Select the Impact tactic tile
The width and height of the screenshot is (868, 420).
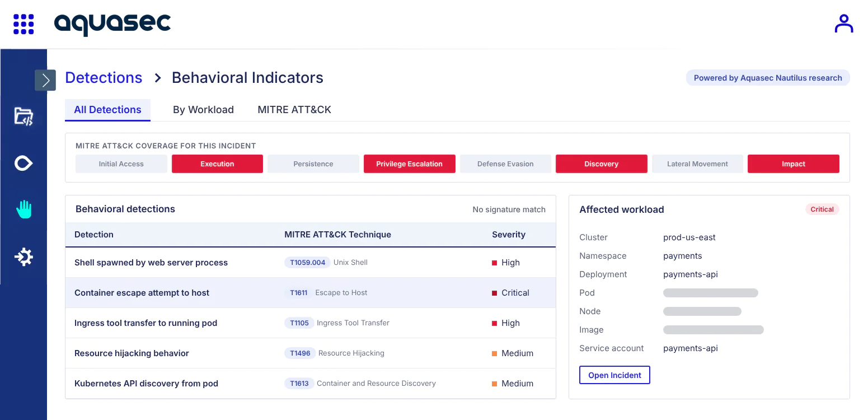click(794, 164)
